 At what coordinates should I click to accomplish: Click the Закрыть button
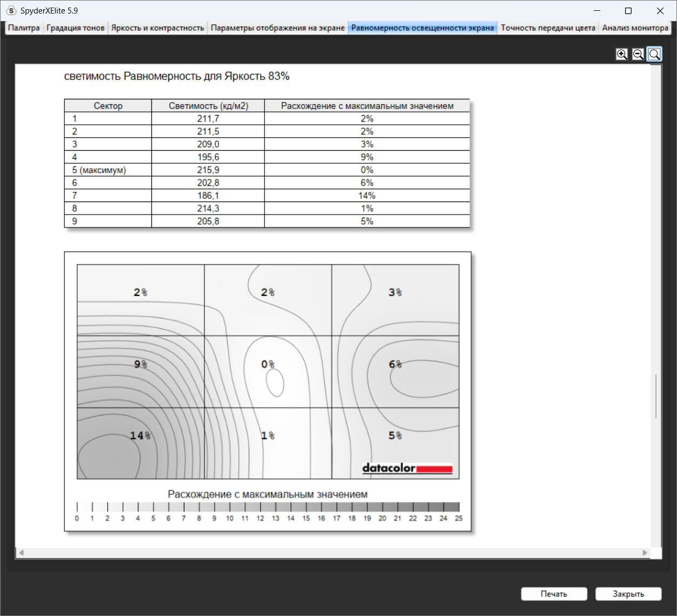628,594
